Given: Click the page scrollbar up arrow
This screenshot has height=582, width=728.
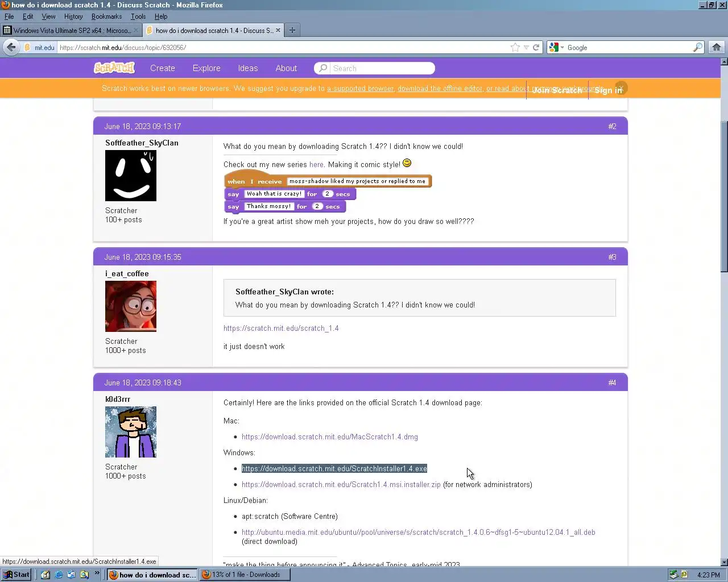Looking at the screenshot, I should tap(724, 61).
